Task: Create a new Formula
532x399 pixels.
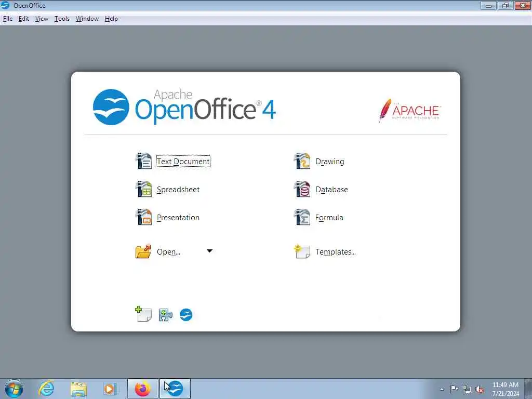Action: [x=329, y=218]
